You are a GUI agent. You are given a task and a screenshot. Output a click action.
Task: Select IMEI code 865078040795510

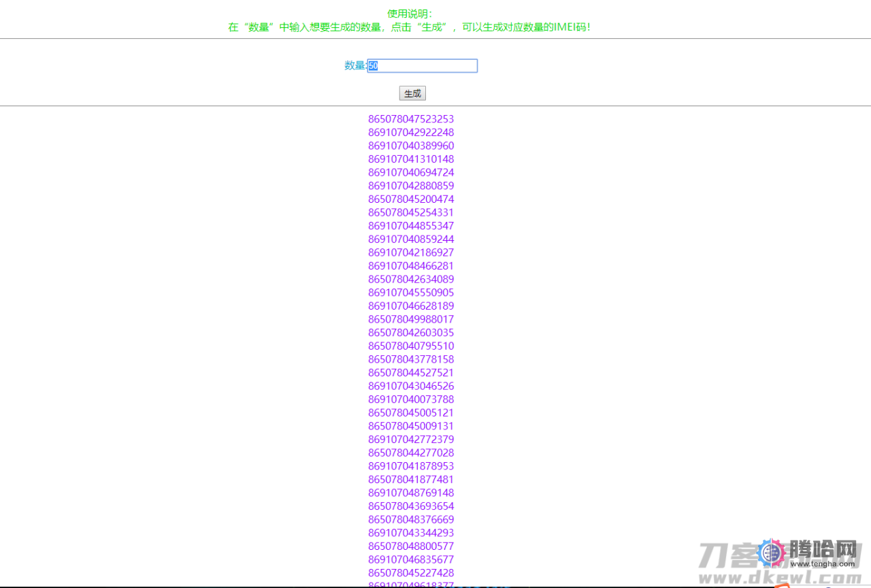[411, 346]
